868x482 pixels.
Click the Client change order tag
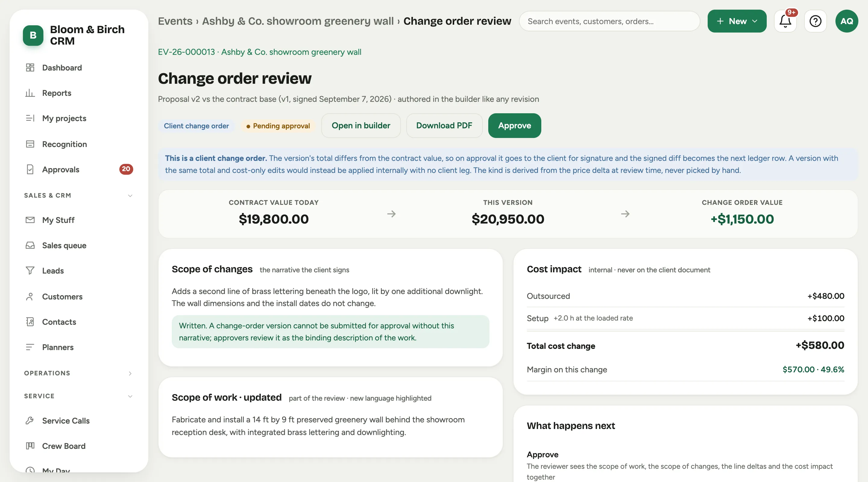pyautogui.click(x=196, y=126)
